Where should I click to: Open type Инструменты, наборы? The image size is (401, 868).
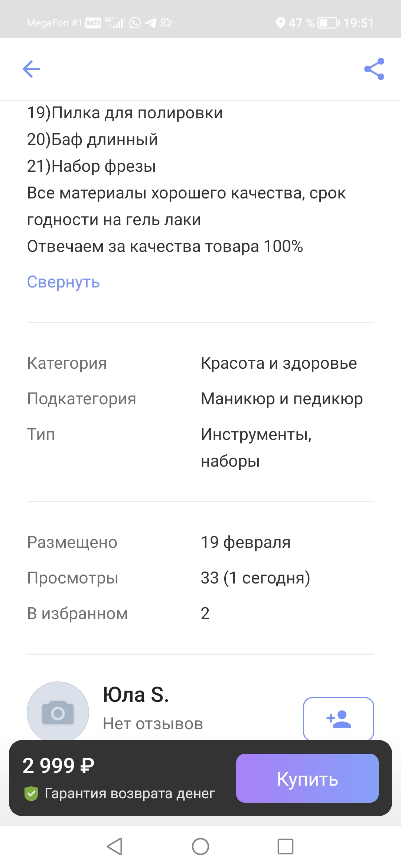tap(256, 448)
